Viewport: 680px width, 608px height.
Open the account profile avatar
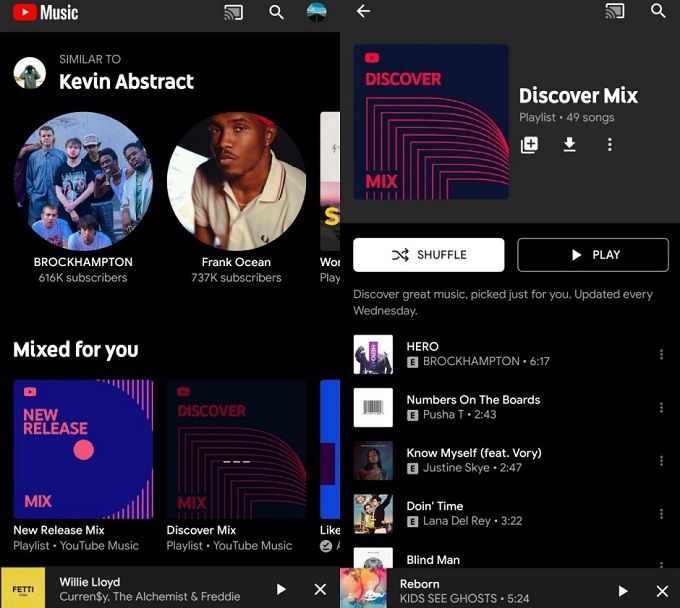coord(317,13)
